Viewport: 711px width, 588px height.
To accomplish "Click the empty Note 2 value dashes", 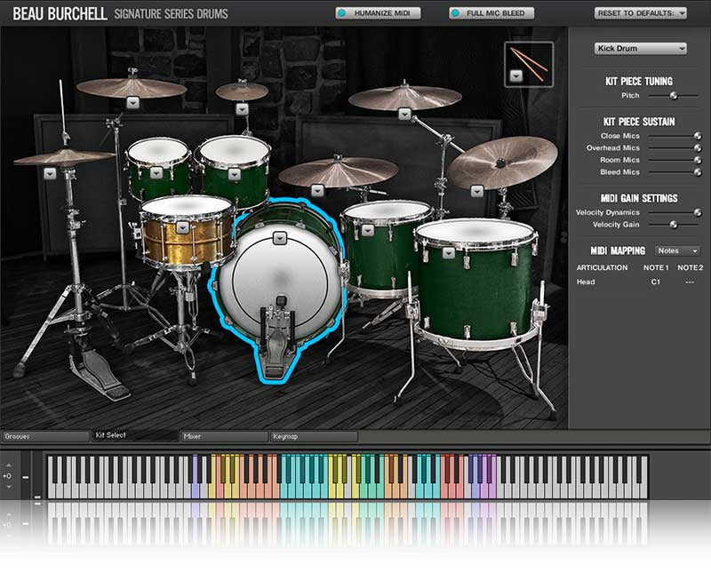I will [x=690, y=282].
